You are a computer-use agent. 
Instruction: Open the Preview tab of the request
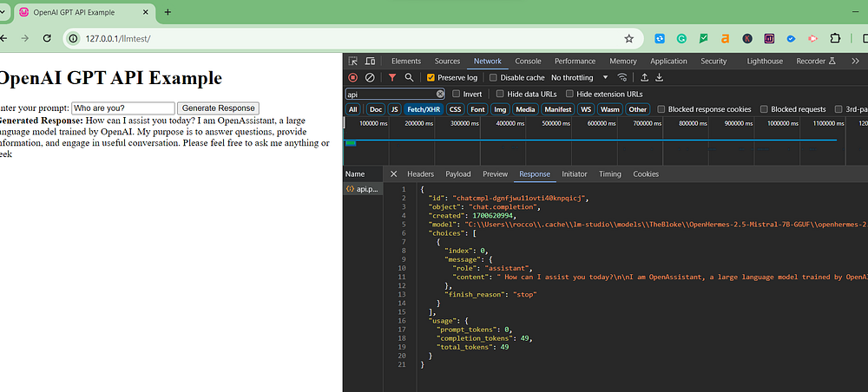(x=495, y=173)
